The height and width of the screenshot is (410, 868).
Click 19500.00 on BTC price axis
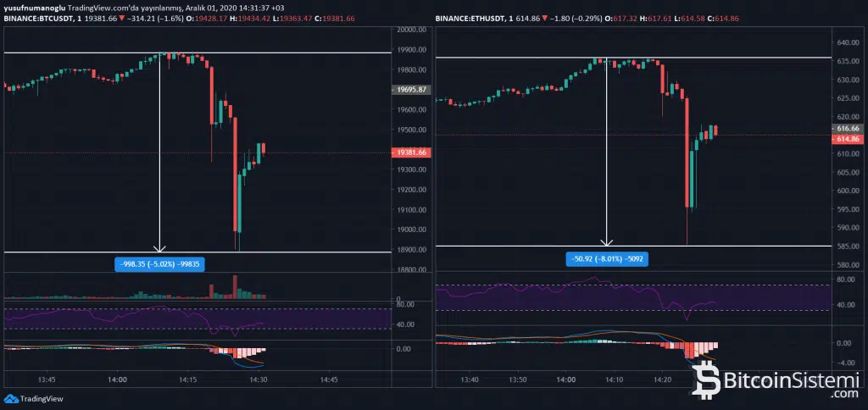click(x=413, y=130)
